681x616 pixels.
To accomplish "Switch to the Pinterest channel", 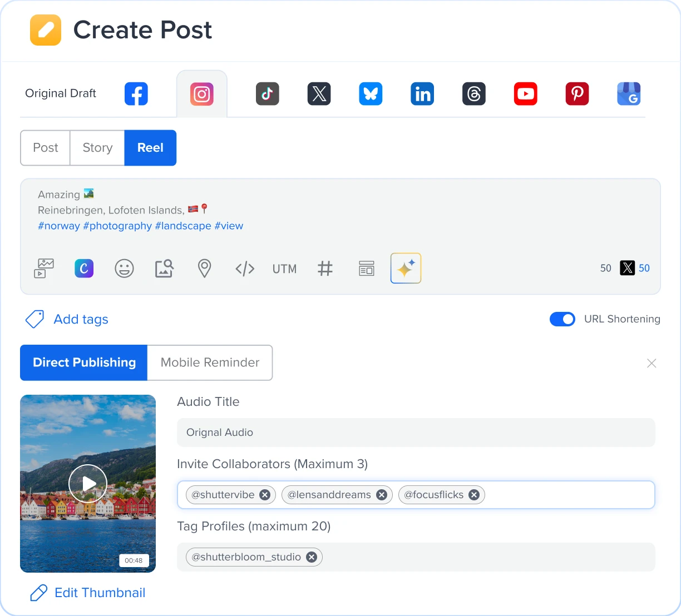I will pos(577,93).
